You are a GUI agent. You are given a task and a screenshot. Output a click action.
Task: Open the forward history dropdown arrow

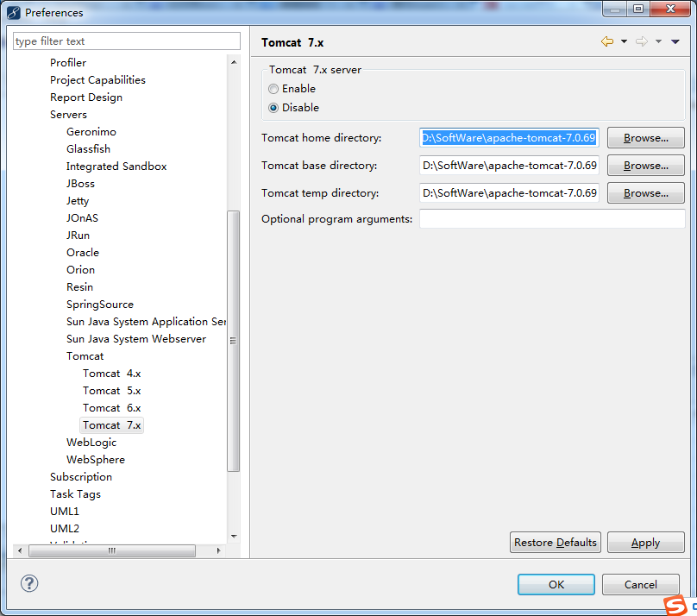click(x=658, y=41)
